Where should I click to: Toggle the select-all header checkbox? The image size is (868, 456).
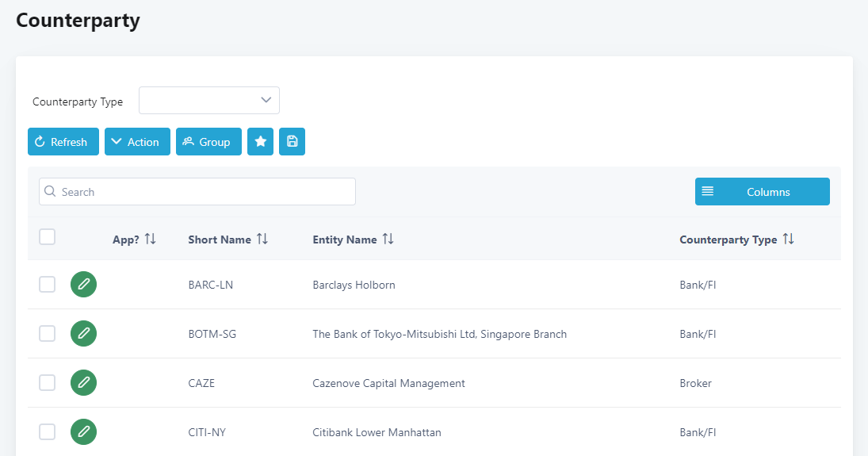(x=47, y=236)
